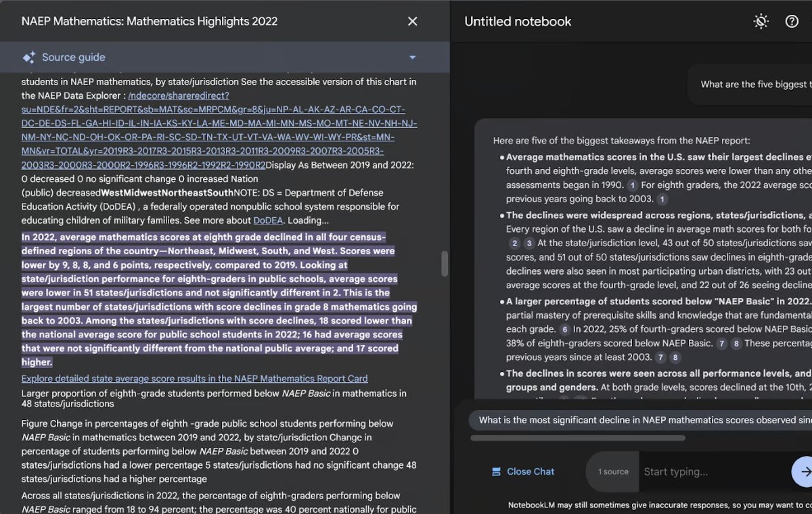Rename the notebook by clicking Untitled notebook
Screen dimensions: 812x514
coord(518,21)
